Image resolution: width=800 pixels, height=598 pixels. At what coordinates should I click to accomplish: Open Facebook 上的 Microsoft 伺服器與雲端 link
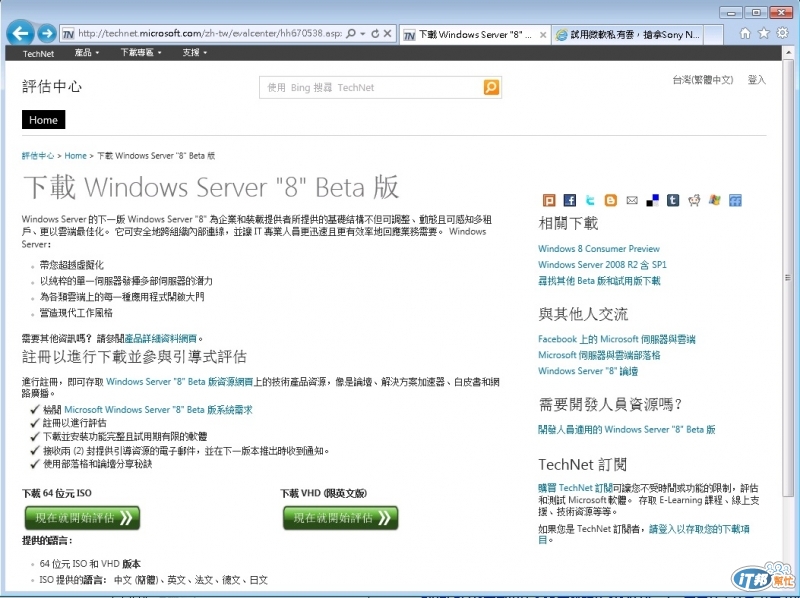pyautogui.click(x=617, y=339)
